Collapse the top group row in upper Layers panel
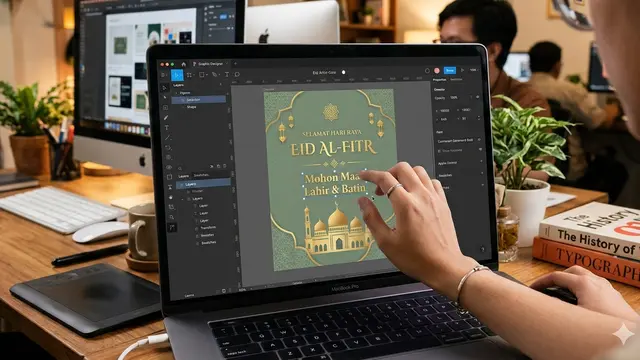Screen dimensions: 640x360 177,93
